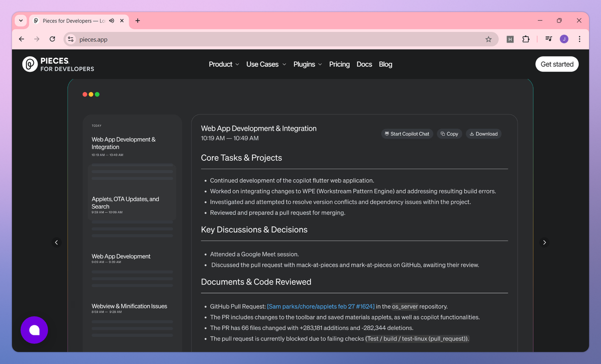
Task: Expand the Use Cases dropdown
Action: [266, 65]
